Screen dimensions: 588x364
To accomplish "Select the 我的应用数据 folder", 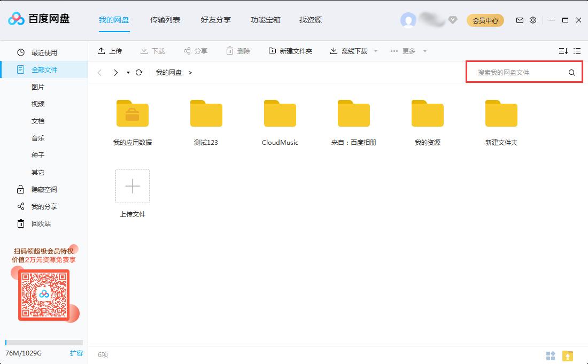I will tap(133, 123).
